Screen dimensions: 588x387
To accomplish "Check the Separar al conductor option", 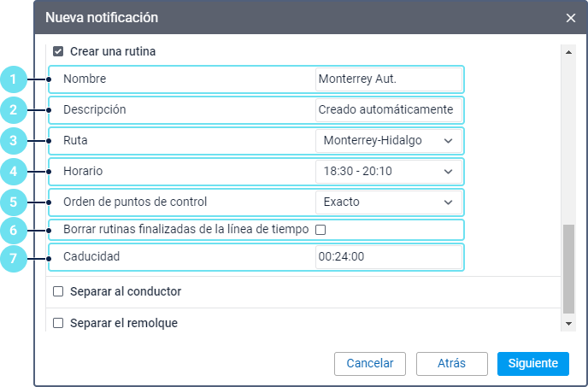I will click(x=58, y=291).
